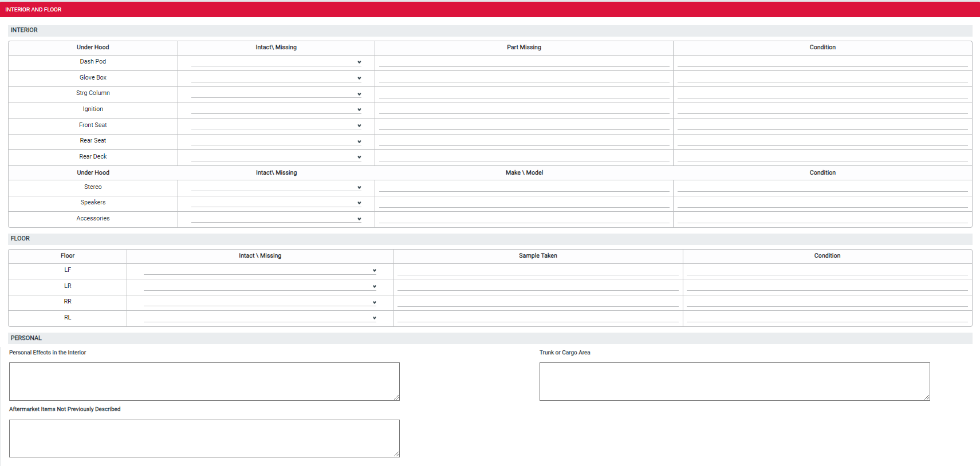The image size is (980, 466).
Task: Click the Strg Column Part Missing field
Action: 524,93
